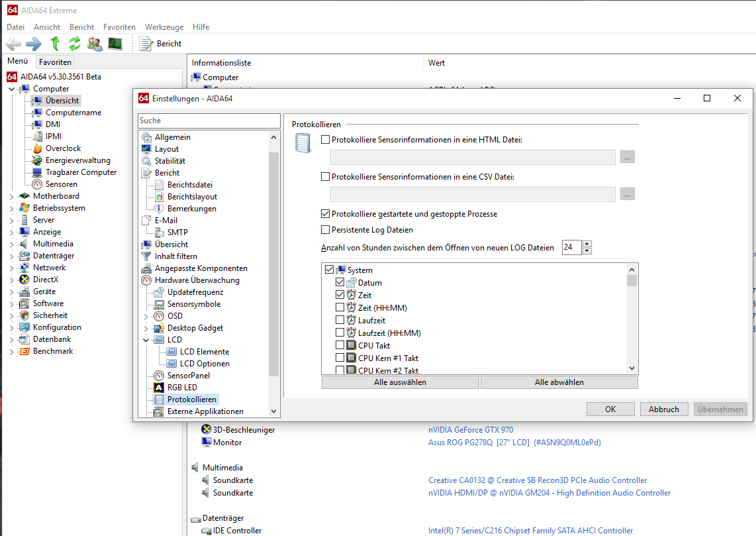
Task: Open the Favoriten menu
Action: [x=119, y=27]
